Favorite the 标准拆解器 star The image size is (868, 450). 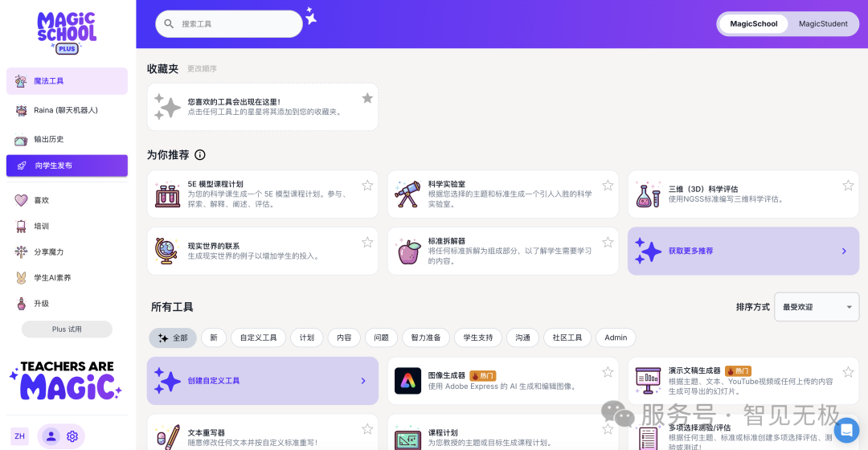coord(608,243)
